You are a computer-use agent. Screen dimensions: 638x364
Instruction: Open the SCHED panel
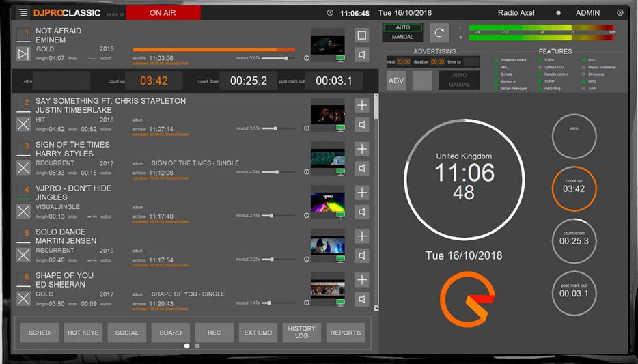40,333
